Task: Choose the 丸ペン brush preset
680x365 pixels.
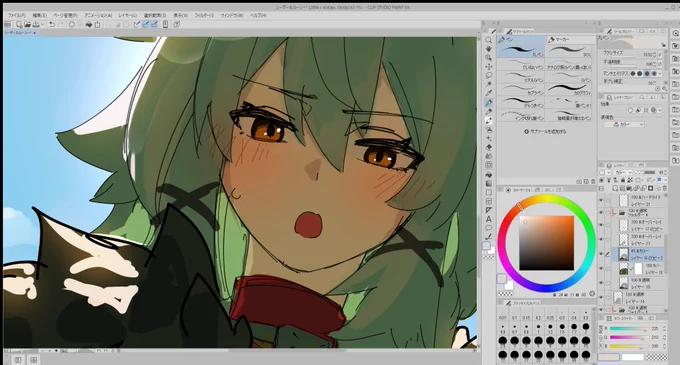Action: point(521,51)
